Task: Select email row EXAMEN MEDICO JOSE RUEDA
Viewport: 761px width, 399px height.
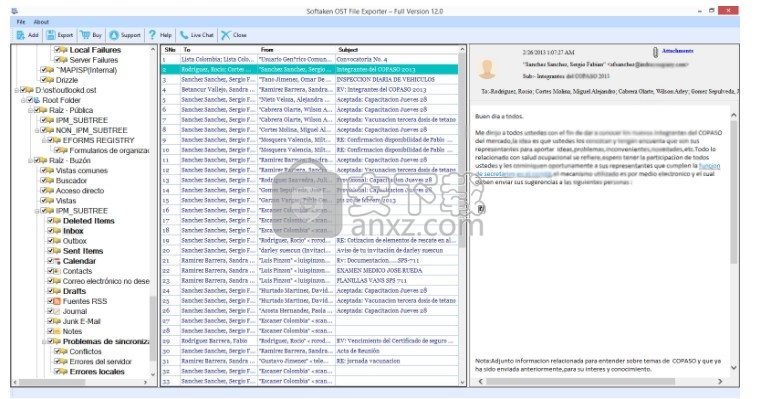Action: coord(310,270)
